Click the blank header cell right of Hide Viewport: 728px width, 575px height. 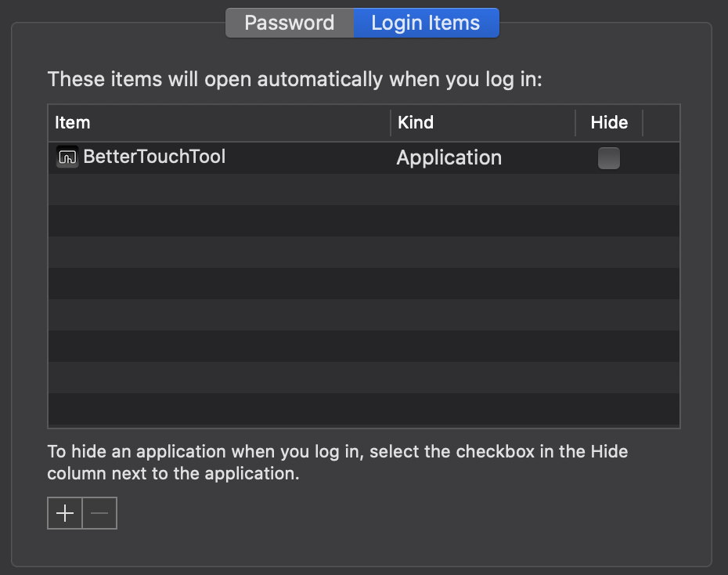pos(661,123)
